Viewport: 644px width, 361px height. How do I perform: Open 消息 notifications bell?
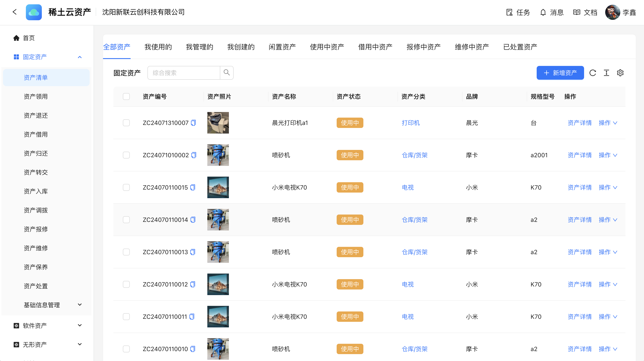(x=543, y=12)
